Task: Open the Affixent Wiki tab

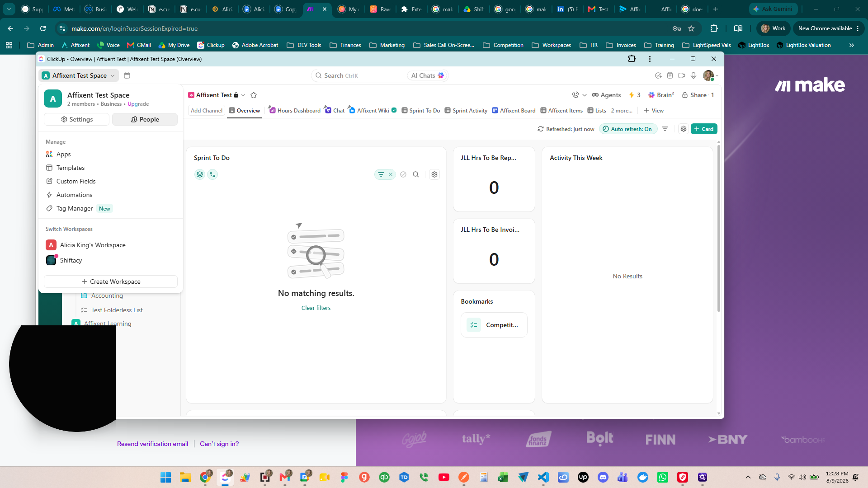Action: point(373,110)
